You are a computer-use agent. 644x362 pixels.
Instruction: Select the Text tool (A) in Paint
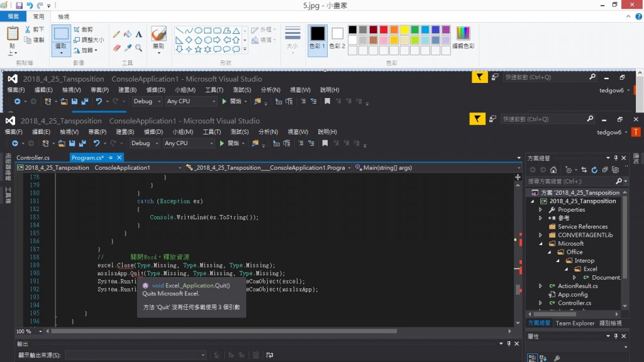tap(139, 34)
